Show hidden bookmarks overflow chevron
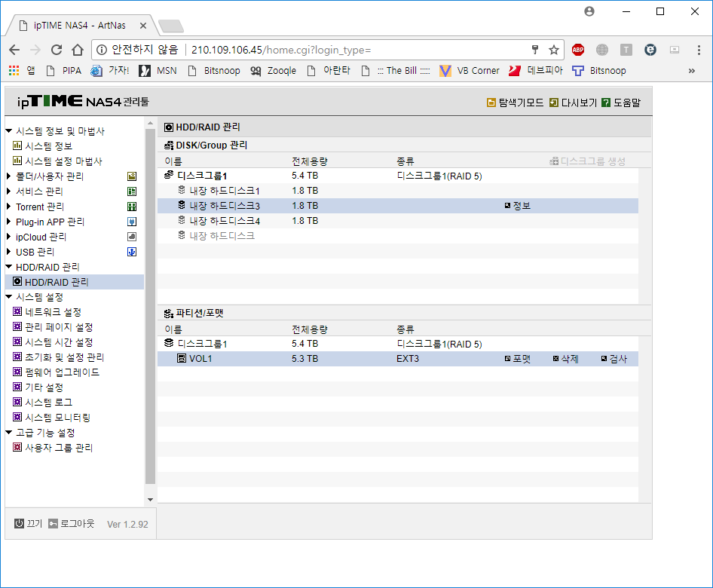The image size is (713, 588). [692, 71]
